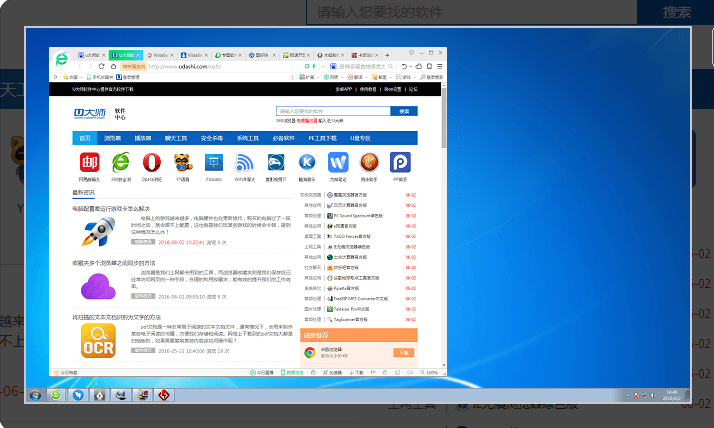Click the udashi.com address bar

point(200,66)
